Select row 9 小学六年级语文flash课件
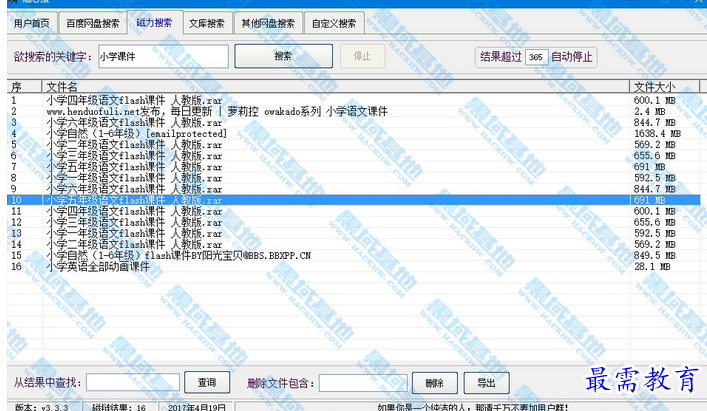The height and width of the screenshot is (411, 707). [x=354, y=189]
